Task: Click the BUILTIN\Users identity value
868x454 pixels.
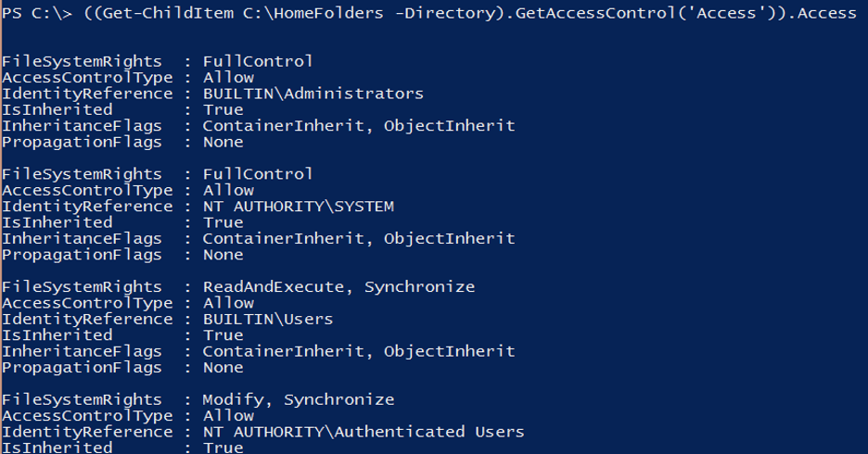Action: (x=267, y=319)
